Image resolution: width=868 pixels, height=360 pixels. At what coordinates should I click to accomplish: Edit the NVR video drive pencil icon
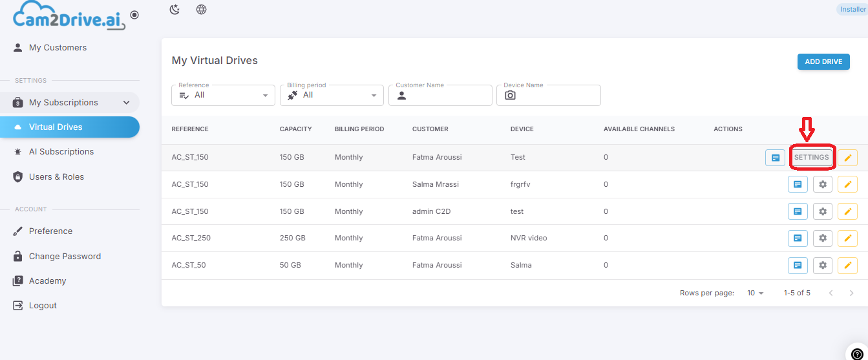848,238
